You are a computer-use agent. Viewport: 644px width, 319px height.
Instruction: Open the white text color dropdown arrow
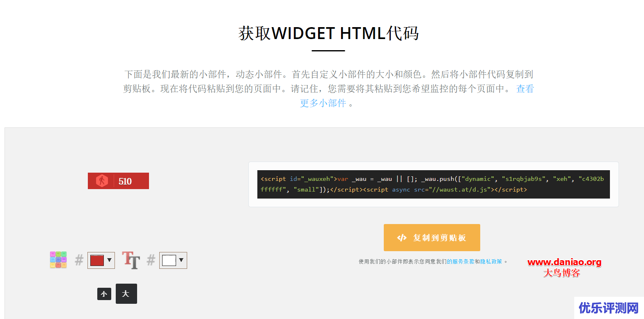(181, 260)
